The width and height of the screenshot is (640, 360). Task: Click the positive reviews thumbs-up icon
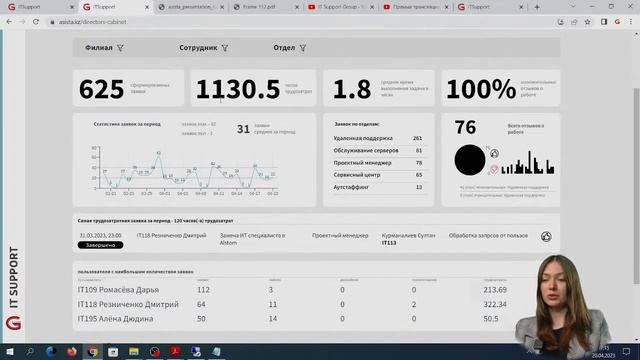click(x=494, y=153)
